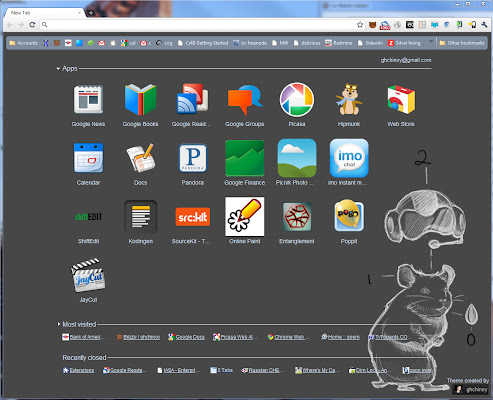The height and width of the screenshot is (400, 493).
Task: Open the Other bookmarks folder
Action: 462,43
